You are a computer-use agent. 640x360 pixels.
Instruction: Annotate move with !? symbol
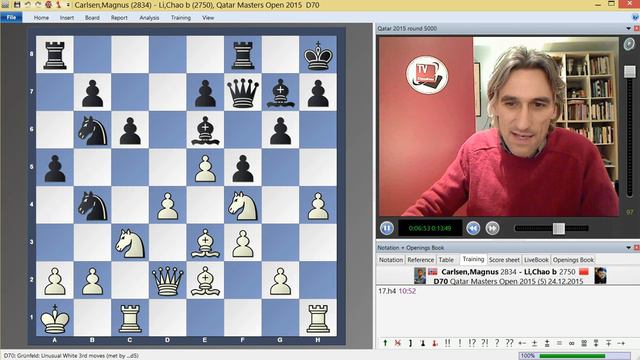pos(472,343)
